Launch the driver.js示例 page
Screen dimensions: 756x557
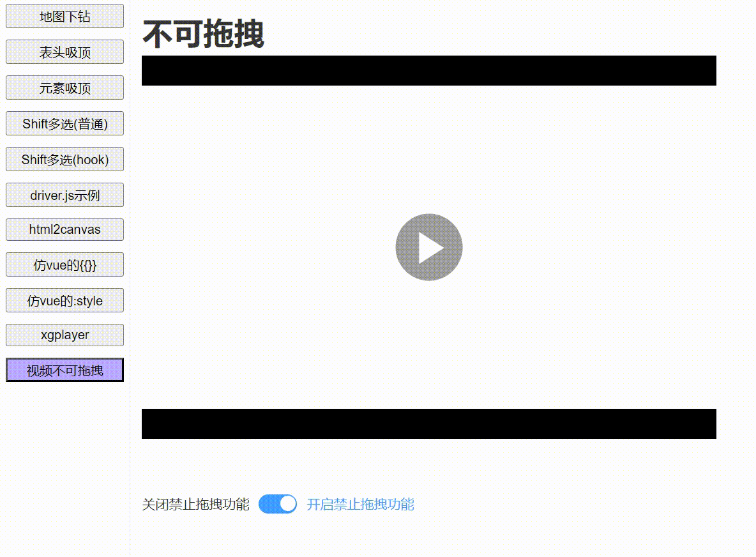[64, 195]
